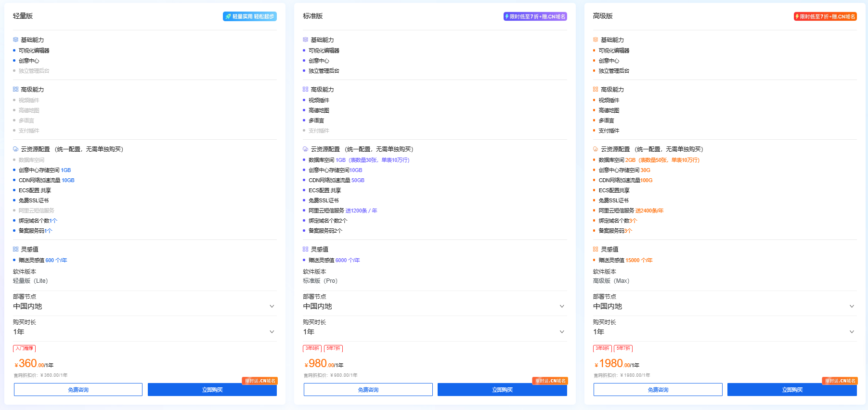Viewport: 868px width, 410px height.
Task: Click CDN网络加速流量 50GB in 标准版
Action: 337,180
